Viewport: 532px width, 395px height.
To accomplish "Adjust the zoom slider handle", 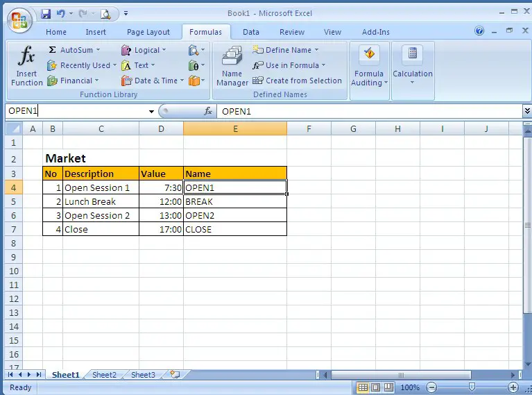I will 472,387.
